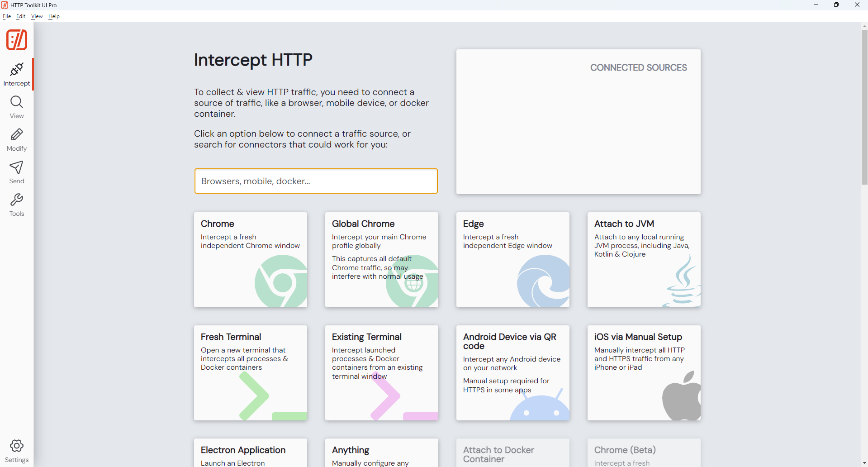Viewport: 868px width, 467px height.
Task: Click the vertical scrollbar thumb
Action: (x=864, y=107)
